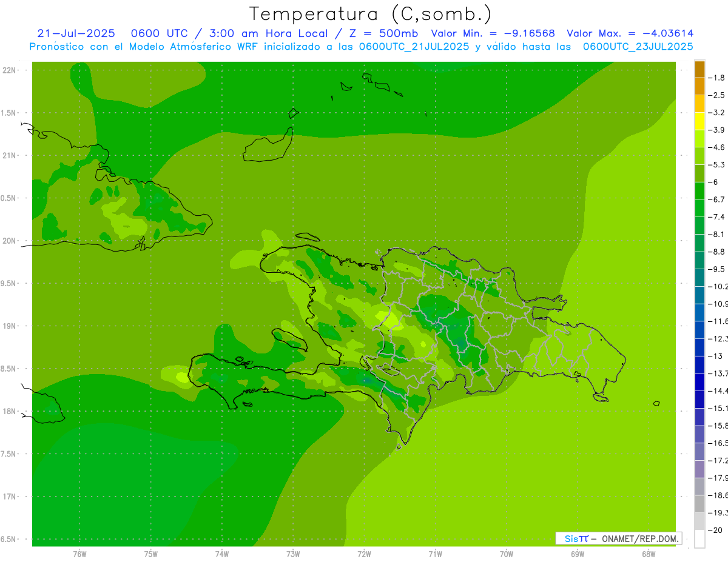Image resolution: width=728 pixels, height=562 pixels.
Task: Click the "-8.1" colorbar value
Action: (716, 234)
